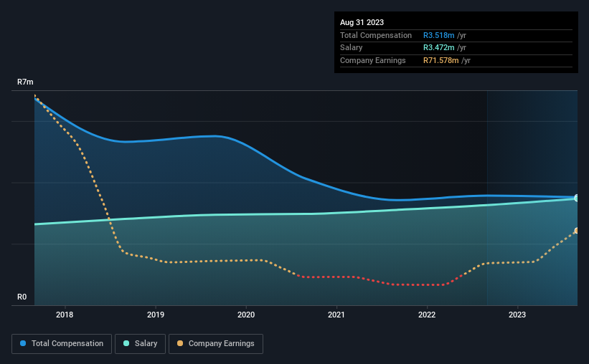Click the R3.472m salary value
Viewport: 589px width, 364px height.
pyautogui.click(x=439, y=48)
